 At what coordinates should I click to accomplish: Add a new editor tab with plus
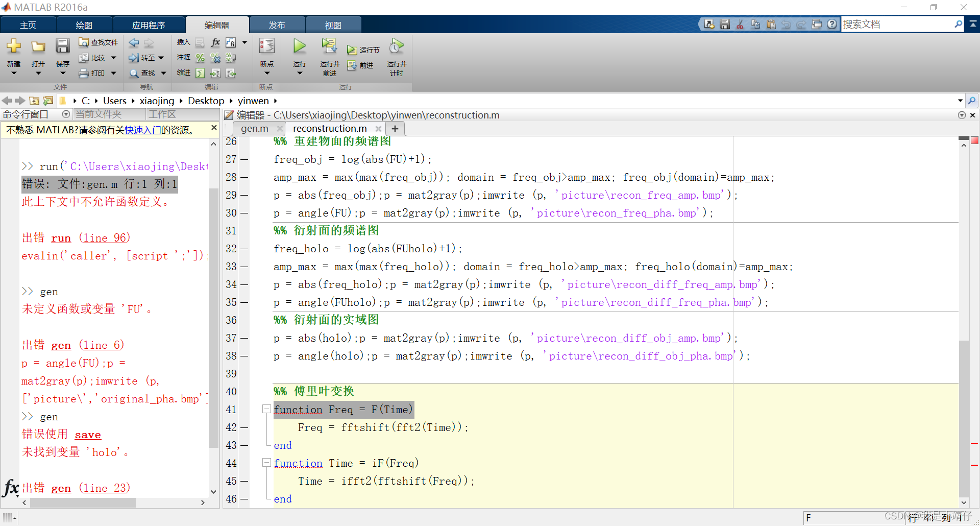point(395,129)
